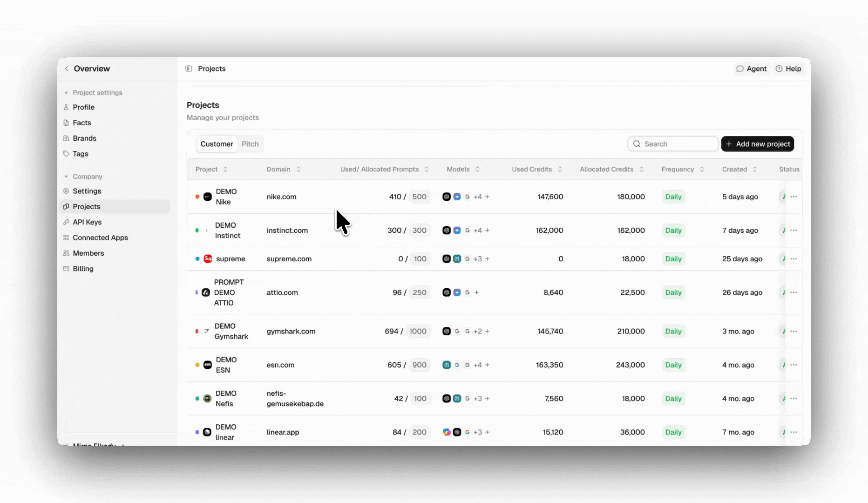Open more options for DEMO Nike row
This screenshot has height=503, width=868.
[x=793, y=197]
